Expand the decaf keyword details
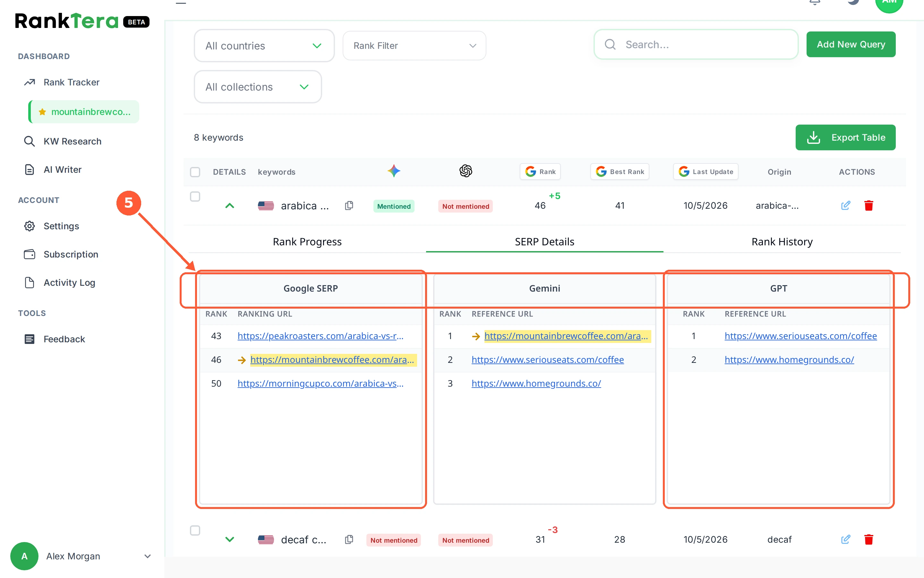 (229, 539)
